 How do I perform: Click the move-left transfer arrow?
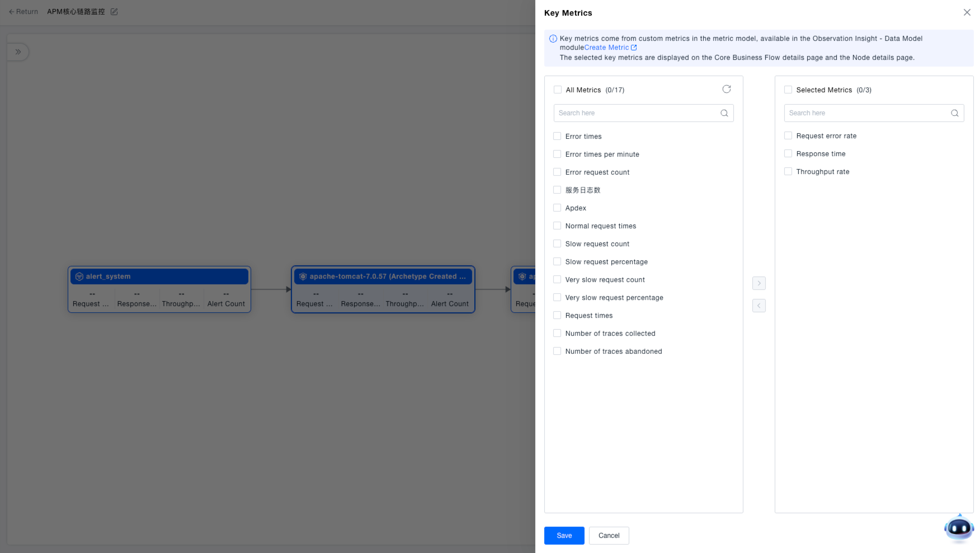(758, 306)
